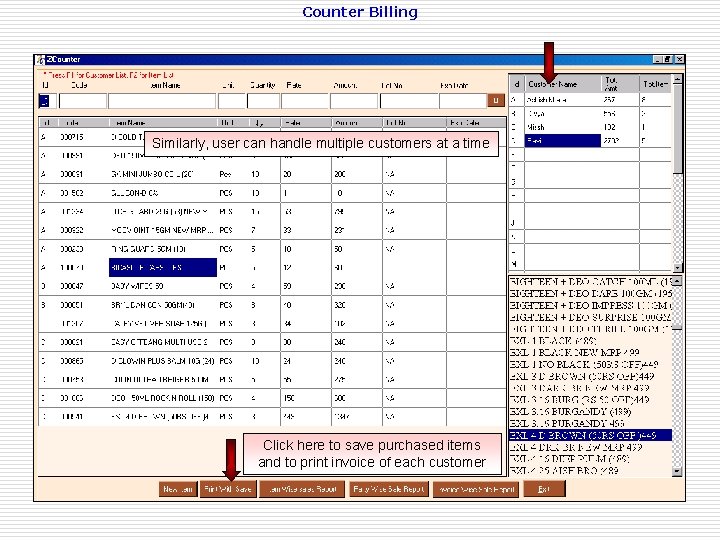Viewport: 720px width, 540px height.
Task: Select the highlighted customer Ravi
Action: [x=563, y=141]
